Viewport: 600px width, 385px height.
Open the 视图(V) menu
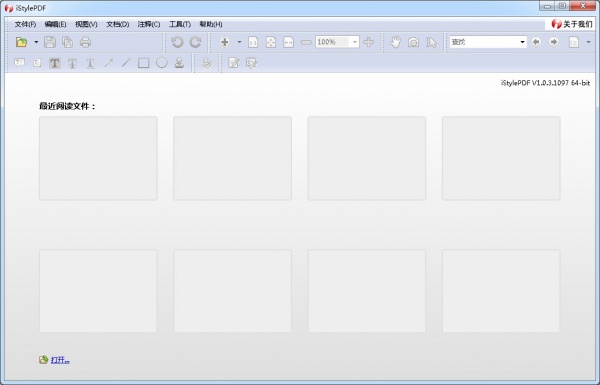coord(86,24)
